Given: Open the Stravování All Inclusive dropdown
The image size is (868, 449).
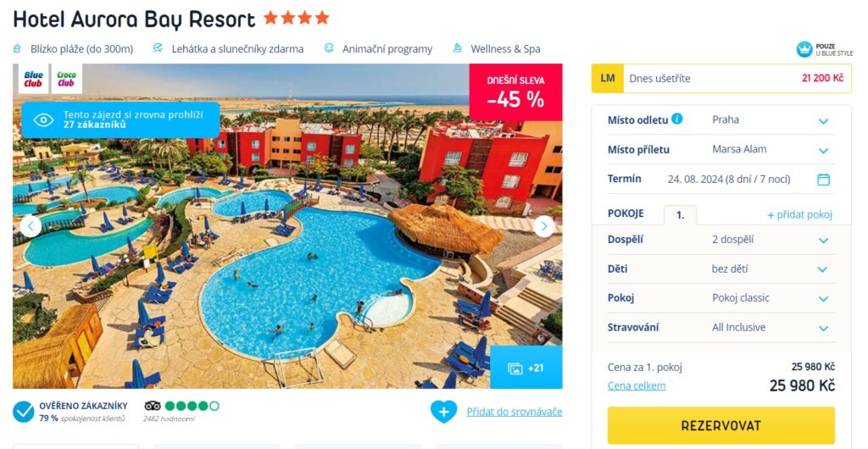Looking at the screenshot, I should [x=721, y=327].
